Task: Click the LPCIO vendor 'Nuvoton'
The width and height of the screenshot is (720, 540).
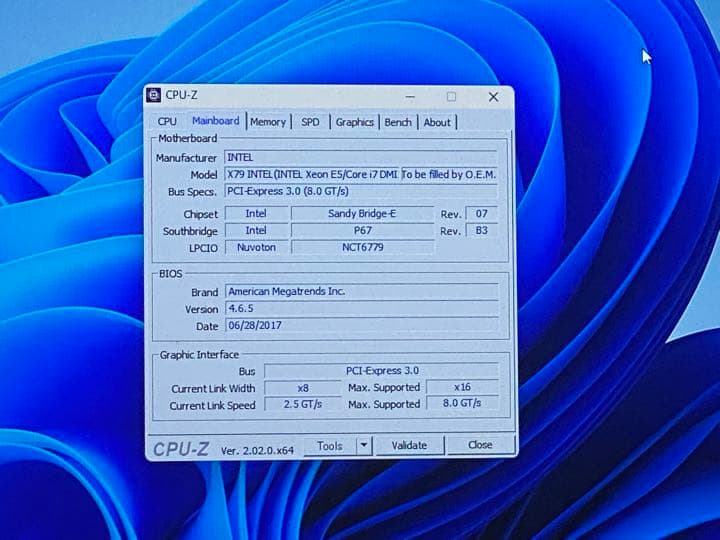Action: tap(256, 248)
